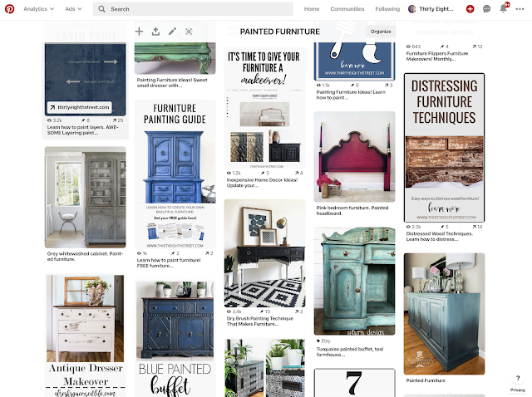Click the 3.2k impressions eye stat
This screenshot has width=532, height=397.
click(x=55, y=120)
